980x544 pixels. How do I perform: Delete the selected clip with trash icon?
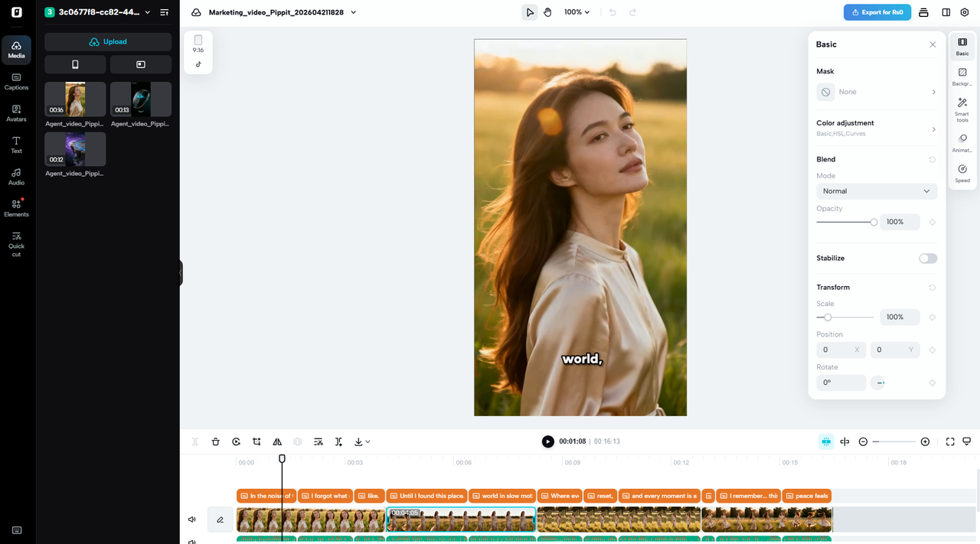pos(216,441)
